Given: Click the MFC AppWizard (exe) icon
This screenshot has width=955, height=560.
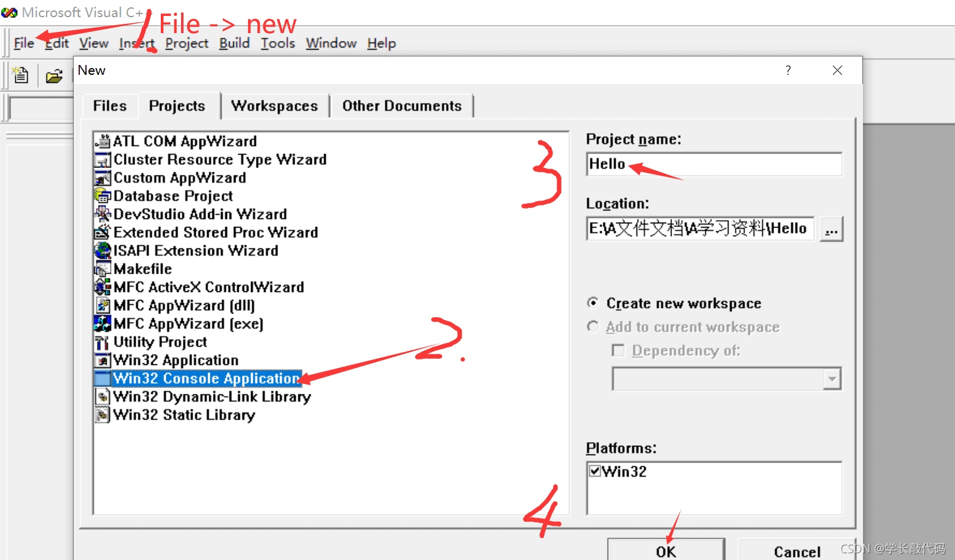Looking at the screenshot, I should [102, 324].
